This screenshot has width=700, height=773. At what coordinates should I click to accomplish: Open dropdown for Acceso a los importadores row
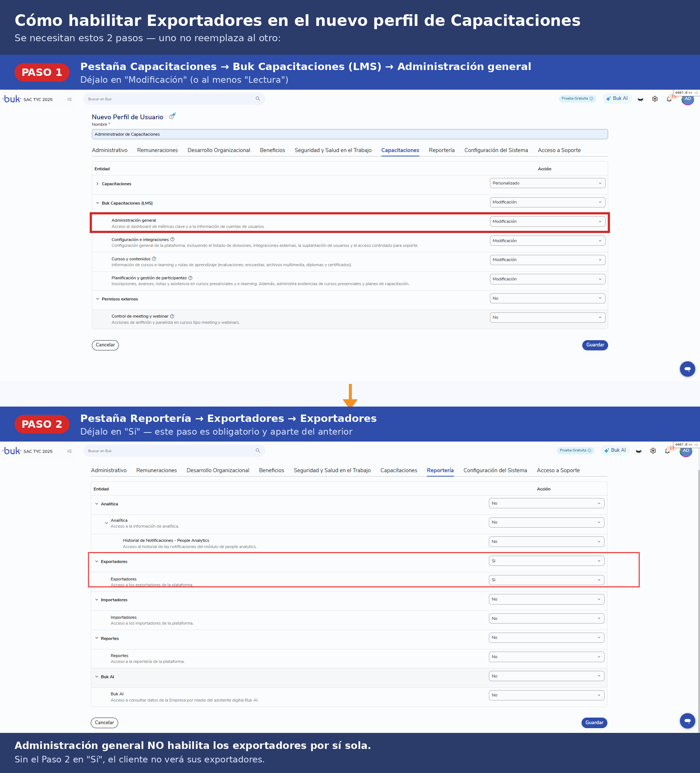[546, 618]
